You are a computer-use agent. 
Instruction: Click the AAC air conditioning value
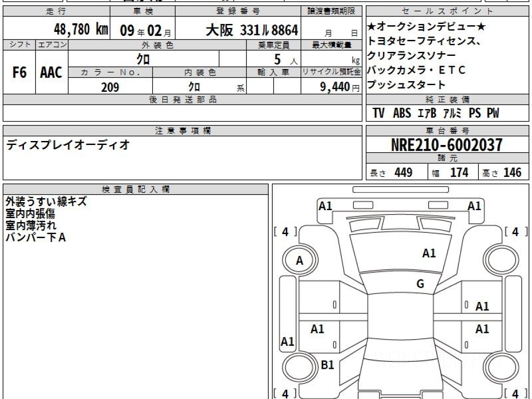[51, 73]
